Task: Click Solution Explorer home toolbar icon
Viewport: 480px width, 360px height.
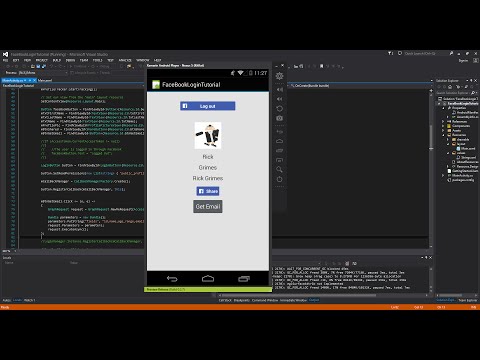Action: pos(450,87)
